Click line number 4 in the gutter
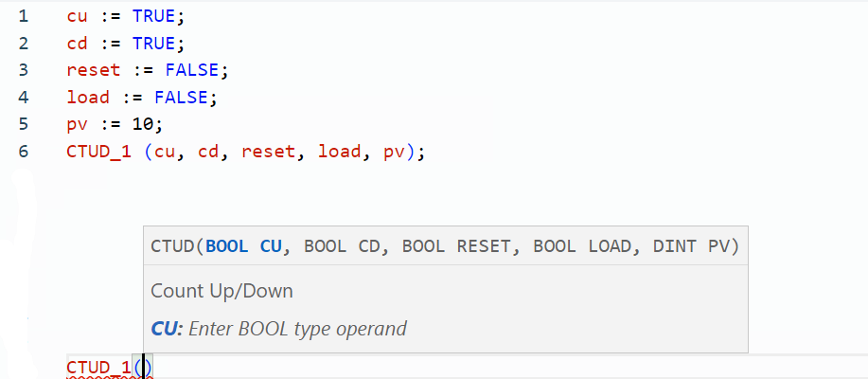This screenshot has height=379, width=868. pos(23,98)
